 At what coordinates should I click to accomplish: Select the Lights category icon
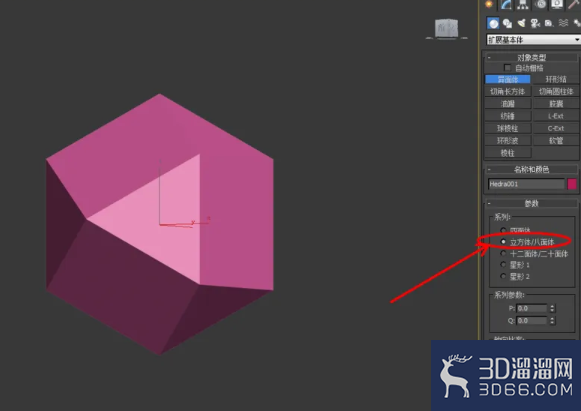click(521, 23)
